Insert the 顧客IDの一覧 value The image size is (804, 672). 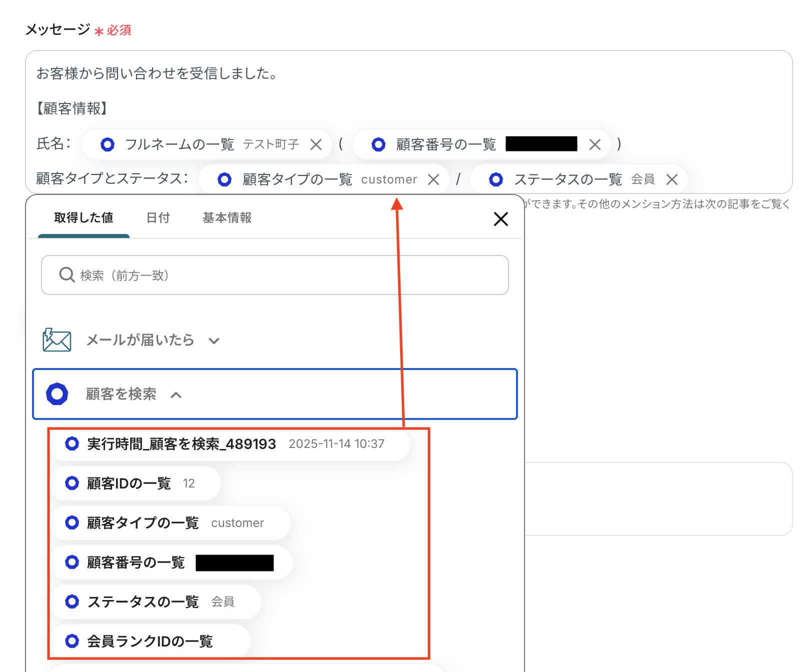pos(135,483)
